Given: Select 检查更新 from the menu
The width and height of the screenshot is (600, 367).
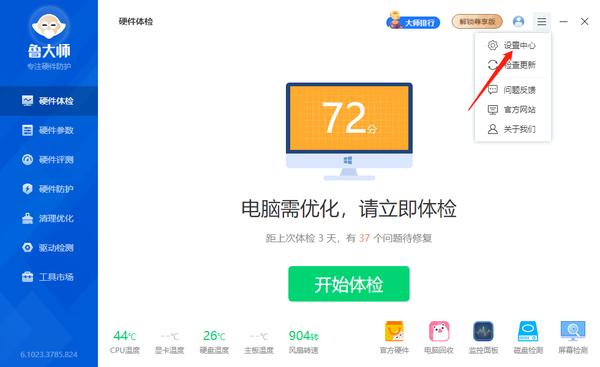Looking at the screenshot, I should tap(513, 65).
